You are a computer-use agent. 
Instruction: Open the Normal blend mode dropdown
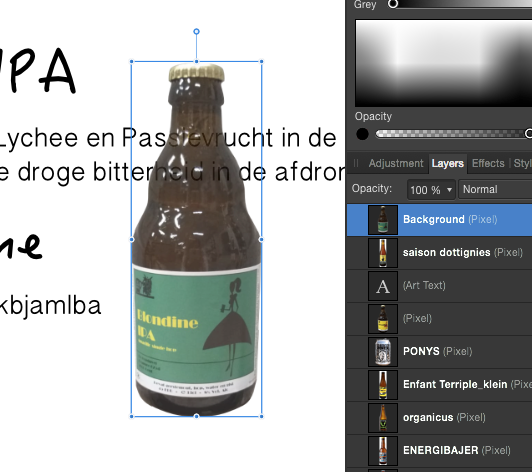pos(495,189)
